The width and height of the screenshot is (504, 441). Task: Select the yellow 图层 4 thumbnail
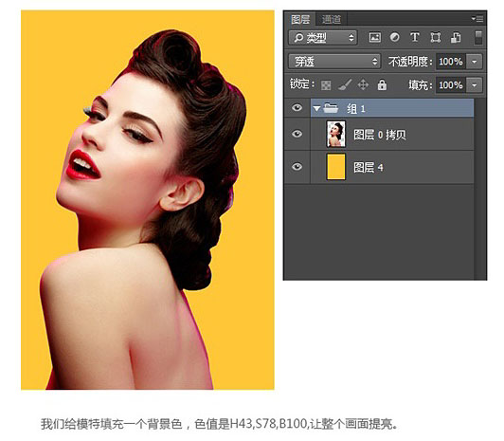coord(335,167)
